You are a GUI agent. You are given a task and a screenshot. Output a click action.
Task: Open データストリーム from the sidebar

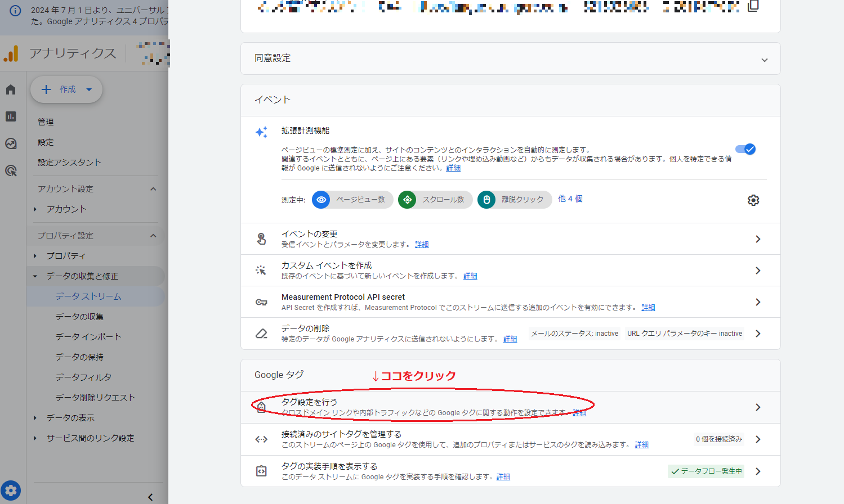coord(88,295)
